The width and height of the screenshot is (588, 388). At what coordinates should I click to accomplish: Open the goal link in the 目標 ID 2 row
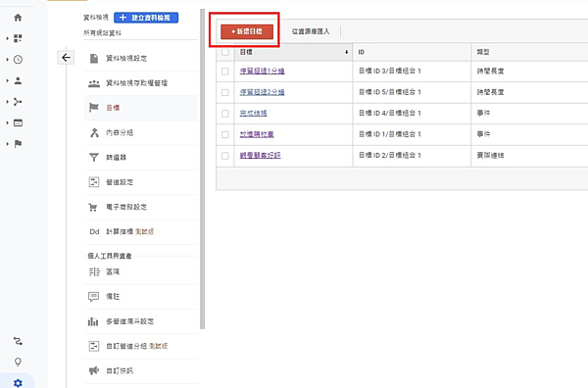tap(261, 155)
